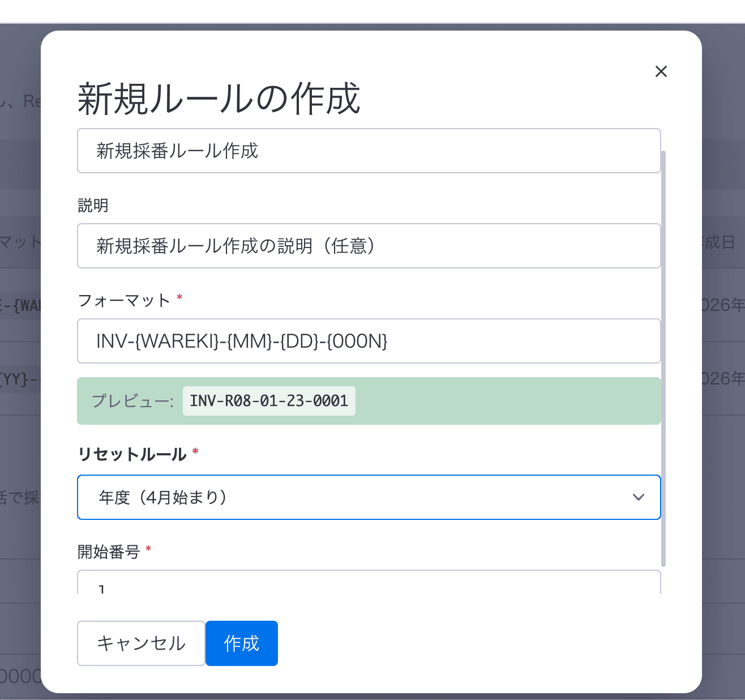Cancel rule creation with キャンセル
This screenshot has height=700, width=745.
pyautogui.click(x=141, y=643)
